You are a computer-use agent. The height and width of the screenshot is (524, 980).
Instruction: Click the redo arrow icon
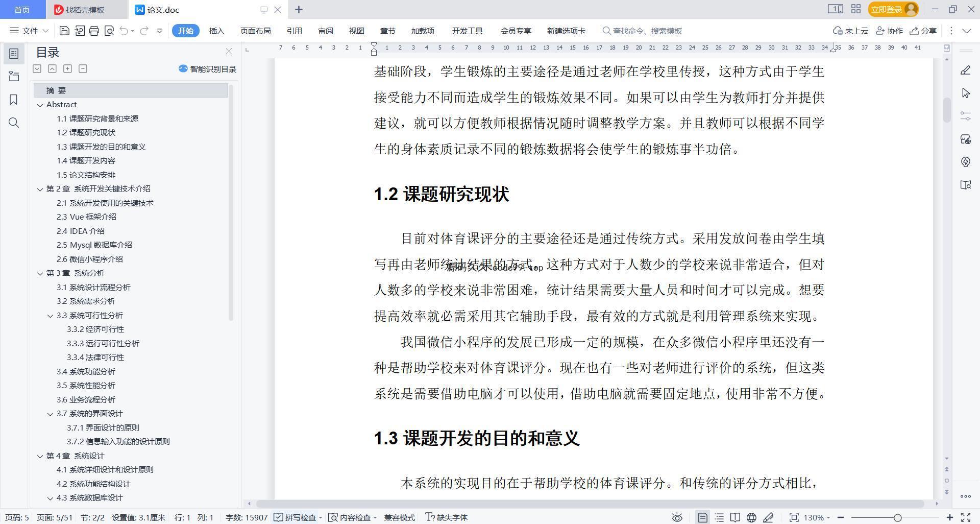point(144,31)
